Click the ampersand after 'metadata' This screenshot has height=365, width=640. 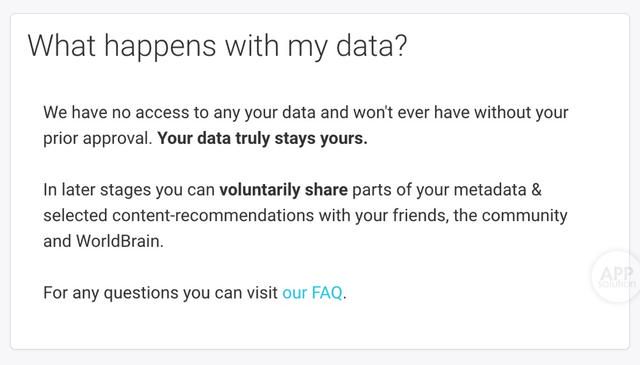pyautogui.click(x=536, y=190)
